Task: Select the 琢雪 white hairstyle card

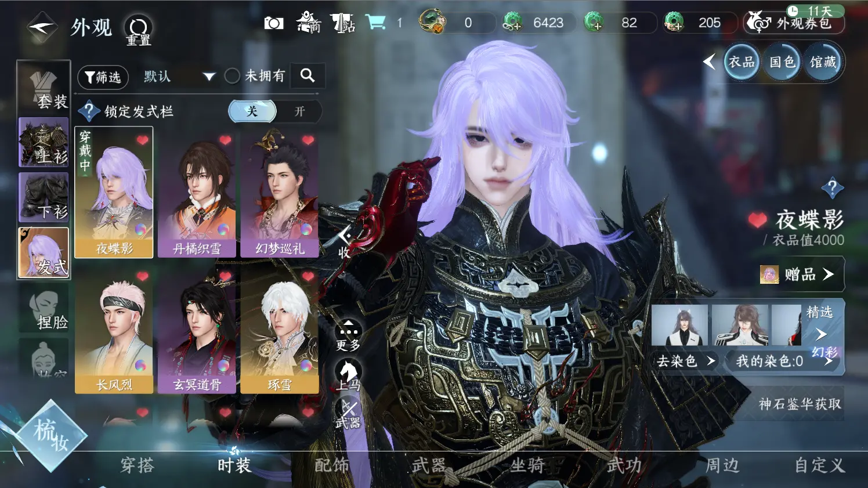Action: click(x=280, y=330)
